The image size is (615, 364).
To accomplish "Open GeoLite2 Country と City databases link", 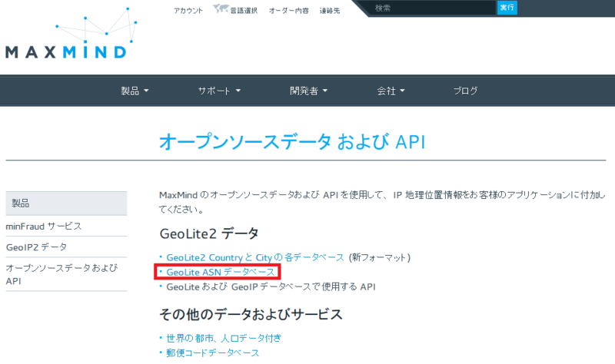I will pyautogui.click(x=255, y=257).
